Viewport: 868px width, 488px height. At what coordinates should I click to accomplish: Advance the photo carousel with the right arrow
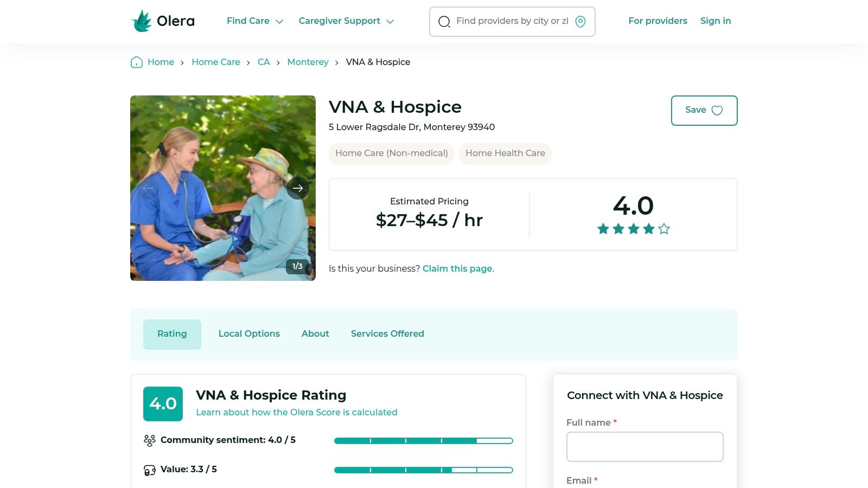point(298,188)
